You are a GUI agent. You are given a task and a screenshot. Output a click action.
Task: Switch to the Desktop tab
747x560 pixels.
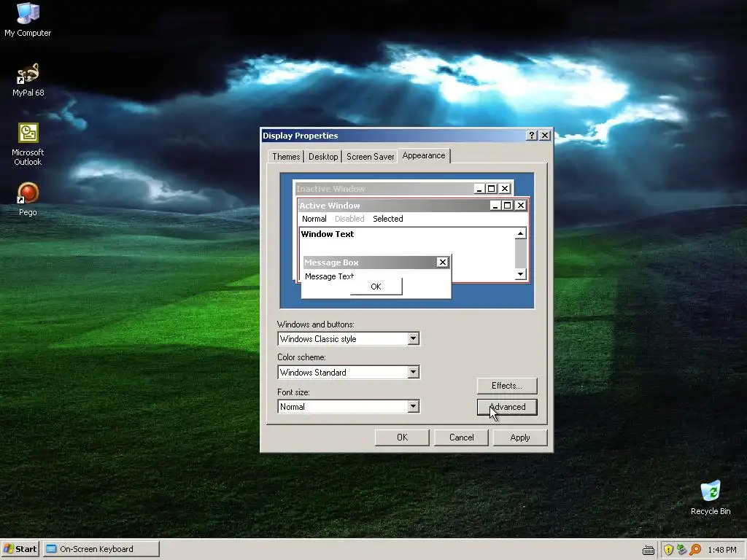[323, 157]
